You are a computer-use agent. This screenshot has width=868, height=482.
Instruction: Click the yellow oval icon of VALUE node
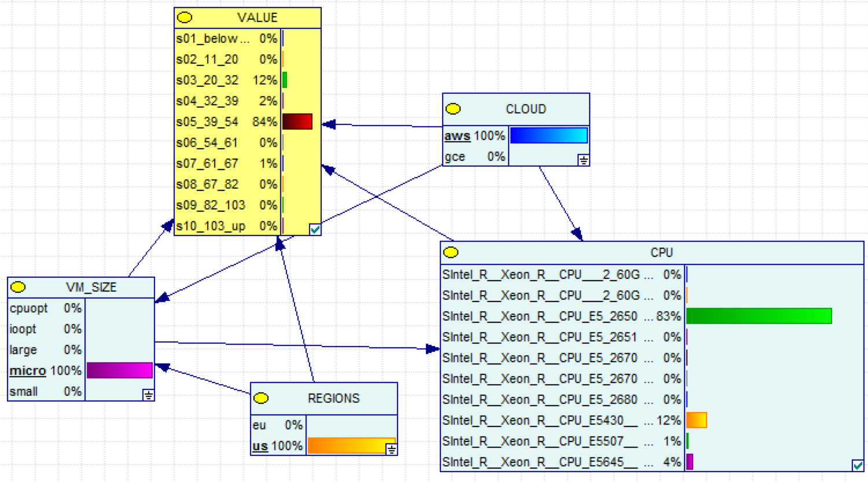pos(185,18)
